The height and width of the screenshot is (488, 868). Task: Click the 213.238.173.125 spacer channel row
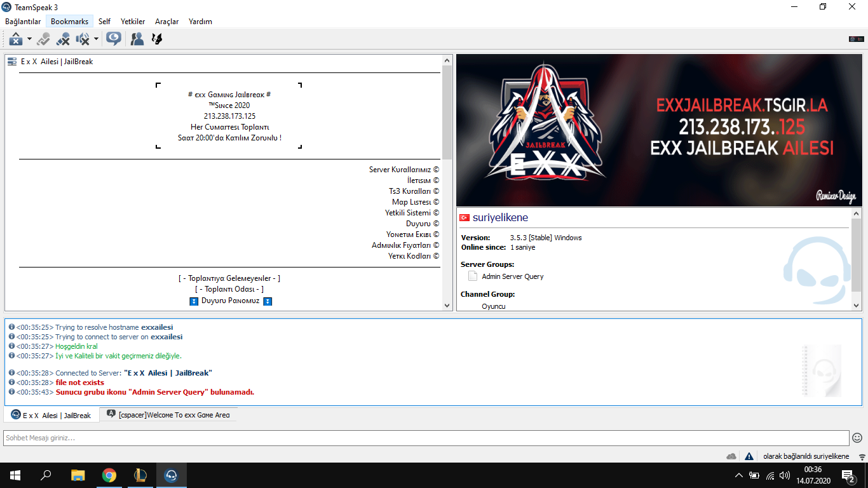point(229,116)
